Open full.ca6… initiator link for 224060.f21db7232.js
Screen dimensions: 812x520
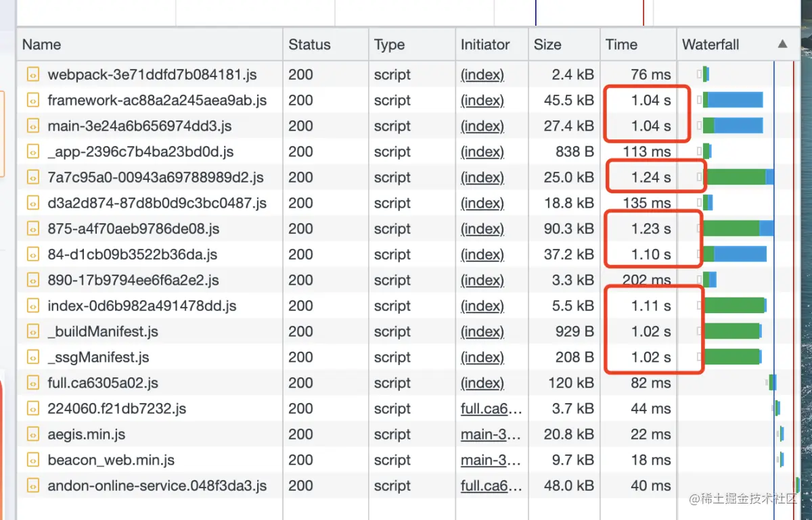click(x=491, y=408)
